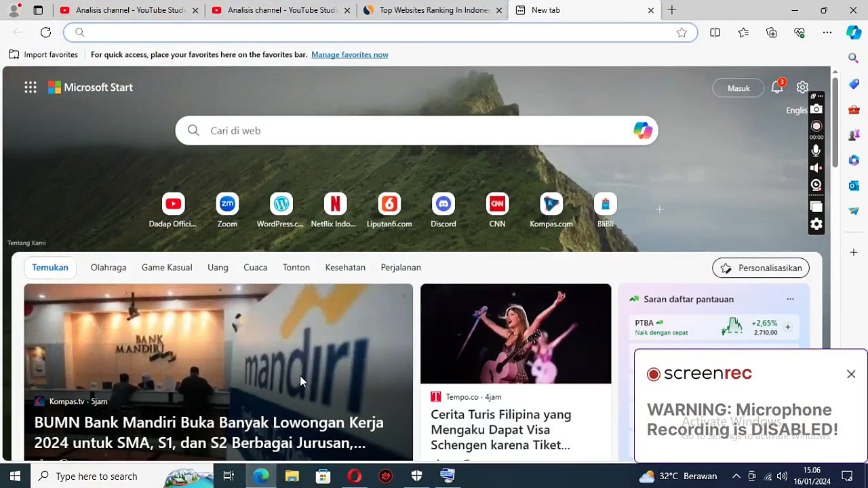
Task: Click the Copilot icon in web search box
Action: [x=642, y=130]
